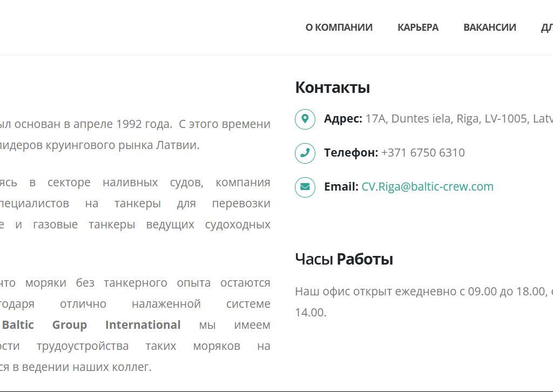Screen dimensions: 553x392
Task: Click the sentence mentioning апреле 1992 года
Action: coord(135,124)
